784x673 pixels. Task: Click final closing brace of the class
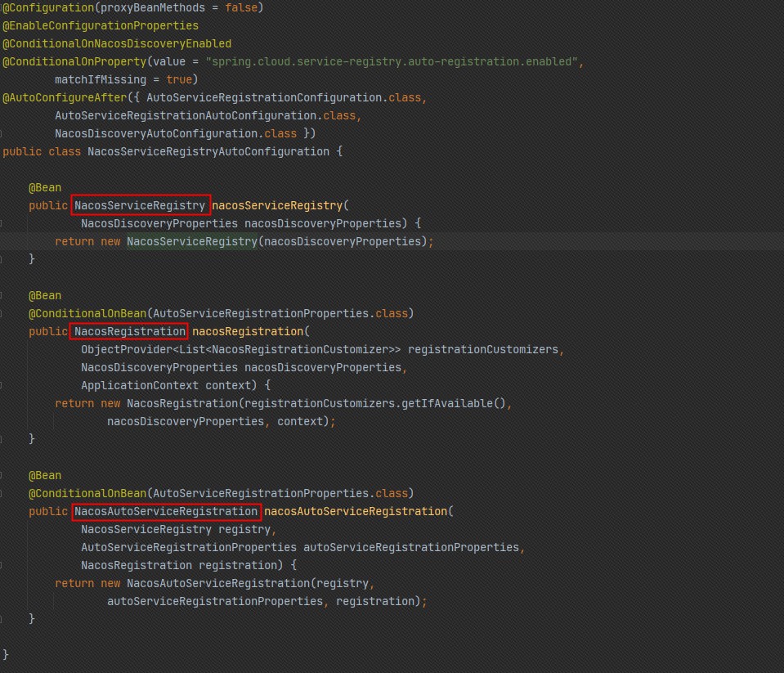(x=6, y=654)
